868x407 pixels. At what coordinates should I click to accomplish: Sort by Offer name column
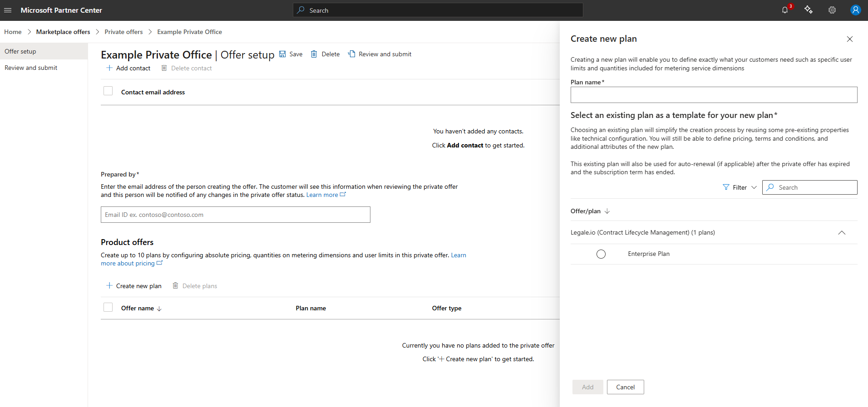141,308
